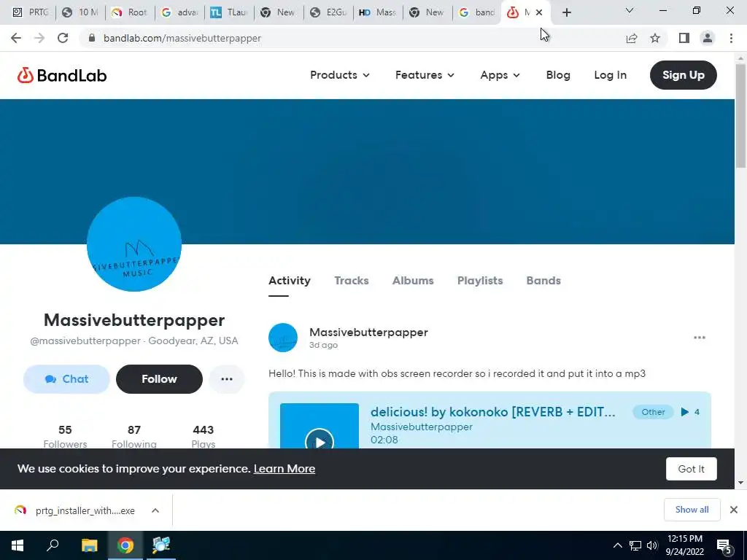Bookmark this page with the star
747x560 pixels.
pos(655,38)
